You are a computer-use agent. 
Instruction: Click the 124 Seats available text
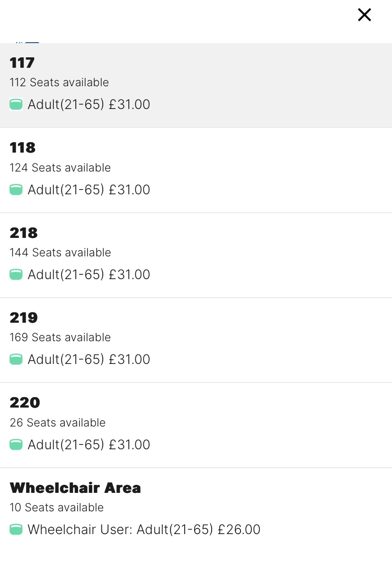pyautogui.click(x=60, y=168)
